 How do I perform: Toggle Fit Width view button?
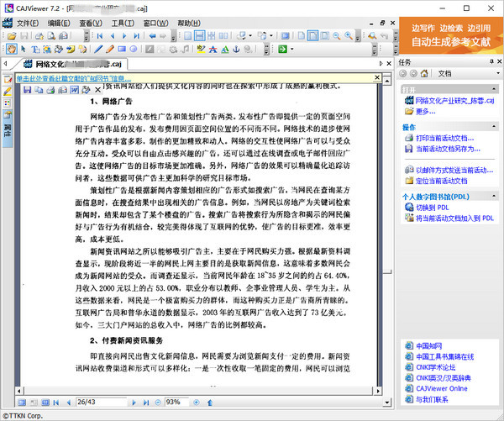312,35
